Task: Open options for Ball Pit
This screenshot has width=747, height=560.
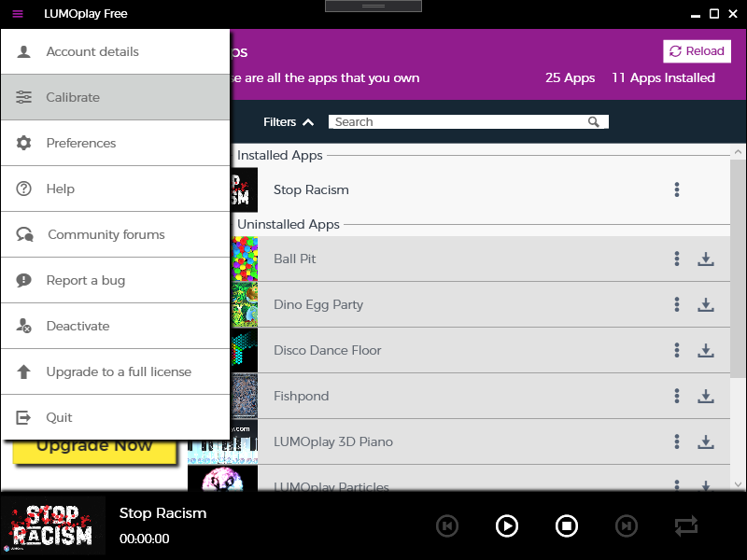Action: point(676,259)
